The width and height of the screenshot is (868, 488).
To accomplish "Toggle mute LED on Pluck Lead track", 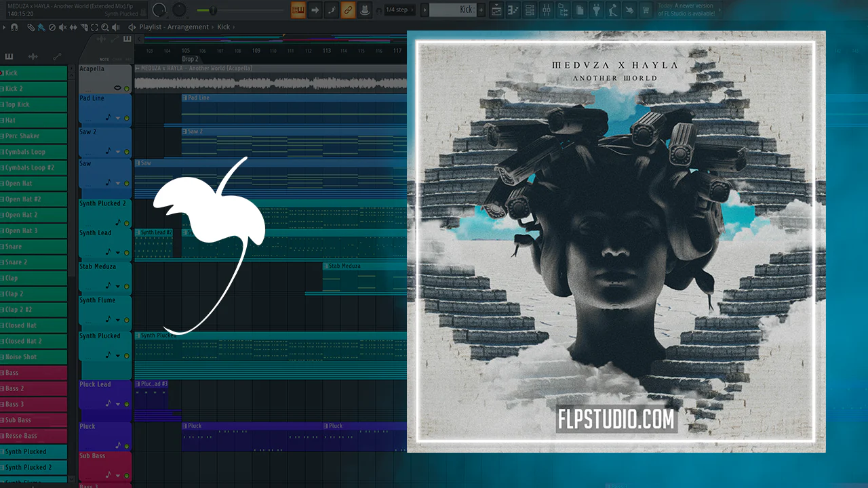I will (127, 403).
